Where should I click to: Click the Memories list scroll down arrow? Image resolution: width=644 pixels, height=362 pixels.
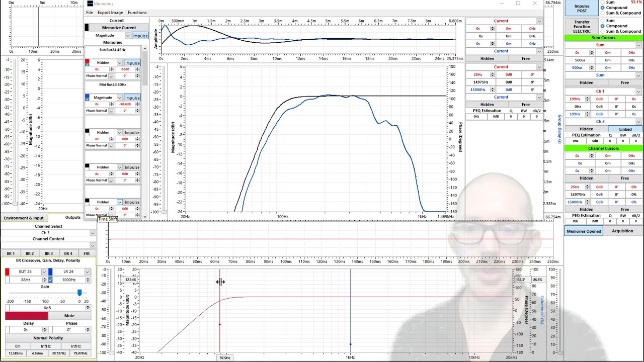[145, 217]
